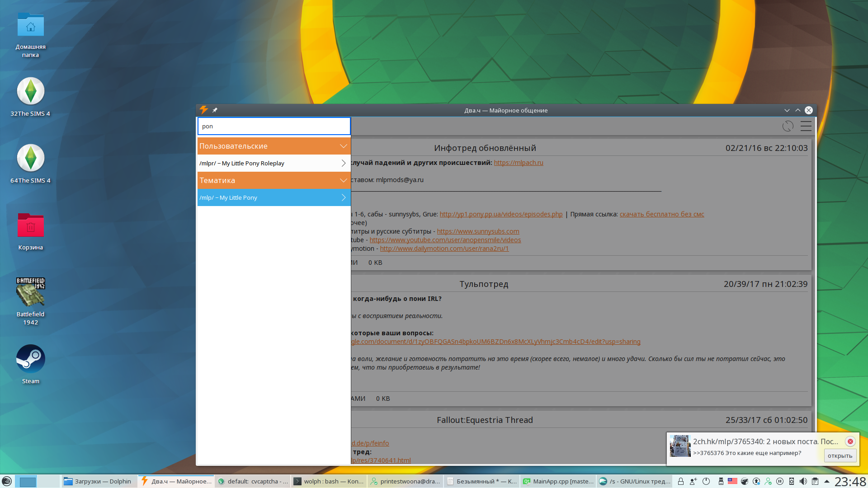Click the arrow on the /mlpr/ row
Image resolution: width=868 pixels, height=488 pixels.
[344, 163]
